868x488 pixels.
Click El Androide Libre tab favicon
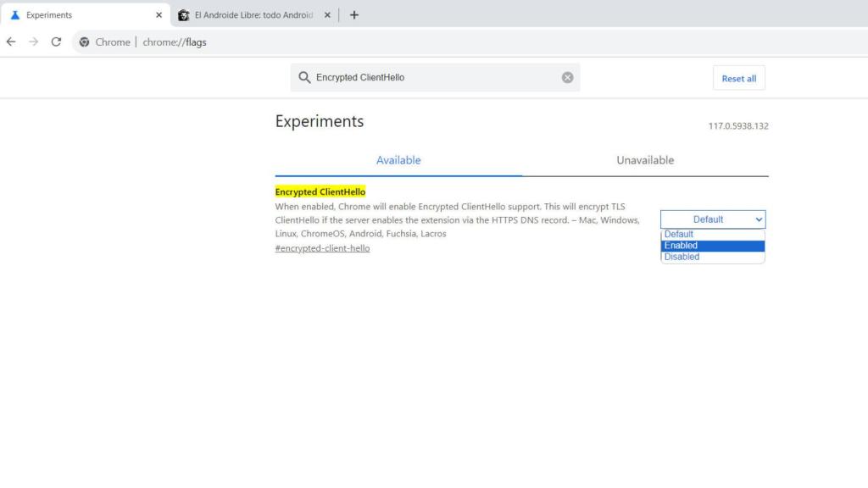[x=183, y=15]
